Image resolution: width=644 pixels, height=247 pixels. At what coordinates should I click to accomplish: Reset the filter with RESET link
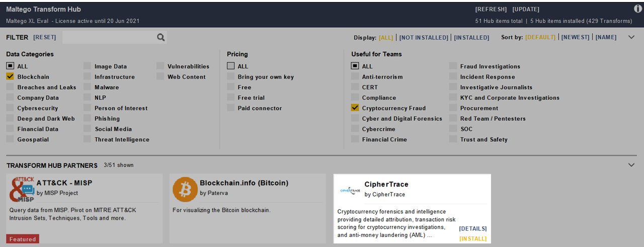click(45, 37)
